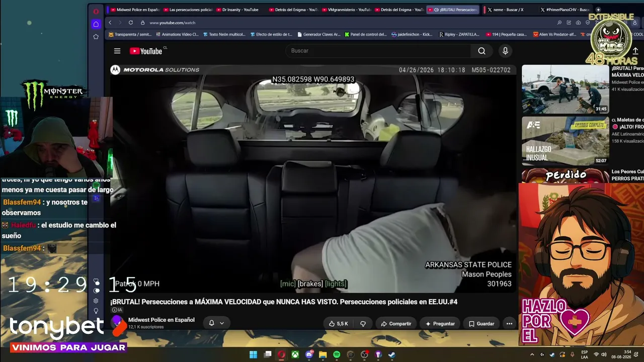Switch to VMgranmisterio - YouTube tab
The image size is (644, 362).
[346, 10]
